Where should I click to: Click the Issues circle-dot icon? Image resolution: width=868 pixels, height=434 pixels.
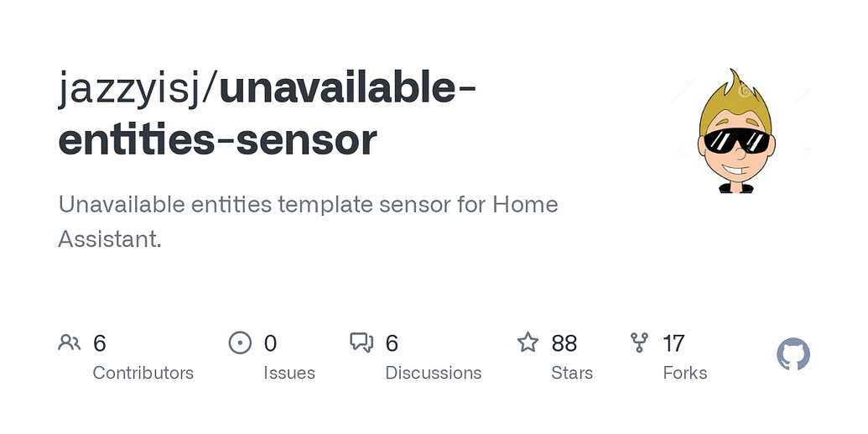click(240, 342)
